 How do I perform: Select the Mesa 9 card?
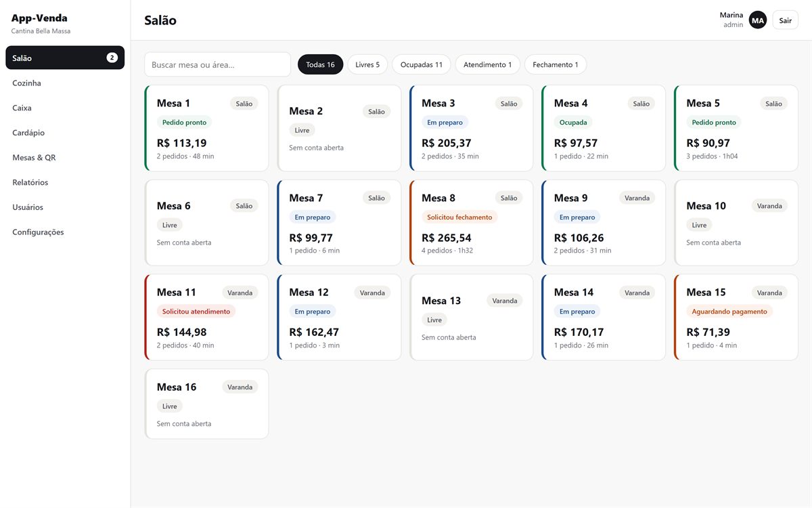click(x=604, y=223)
